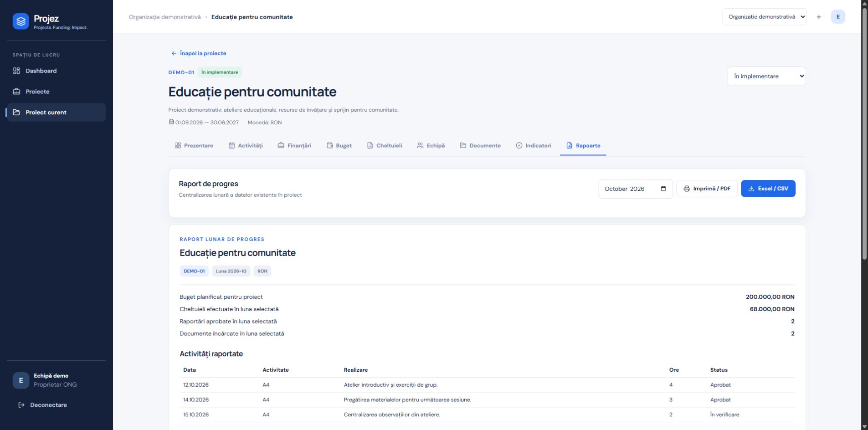The width and height of the screenshot is (868, 430).
Task: Go to the Documente tab
Action: coord(480,146)
